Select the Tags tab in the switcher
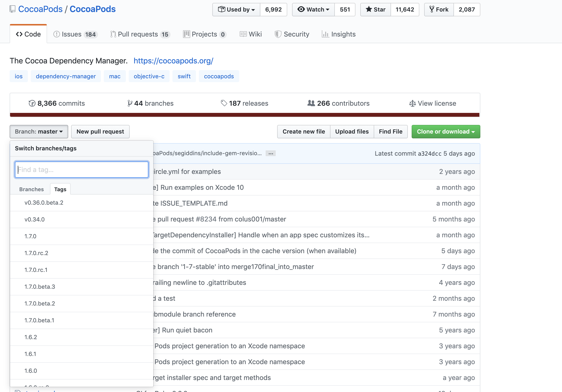 pos(60,189)
